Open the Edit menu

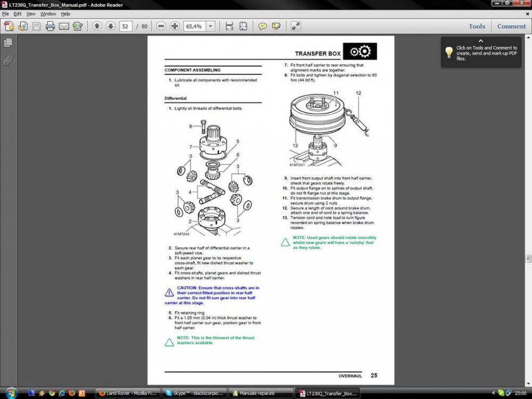[18, 14]
